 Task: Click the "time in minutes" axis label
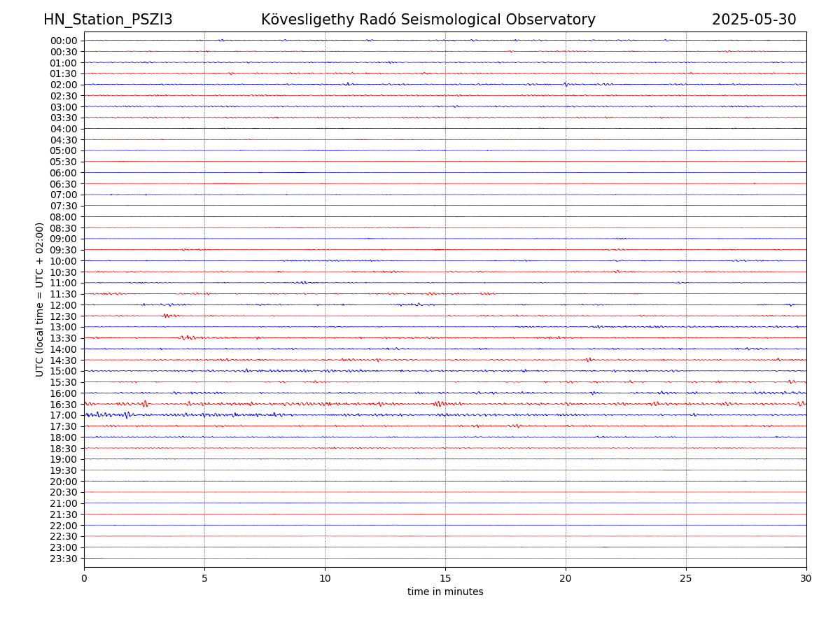(x=445, y=592)
